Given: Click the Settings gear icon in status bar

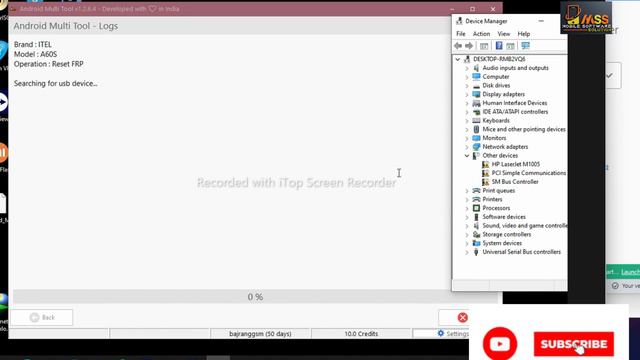Looking at the screenshot, I should pyautogui.click(x=441, y=333).
